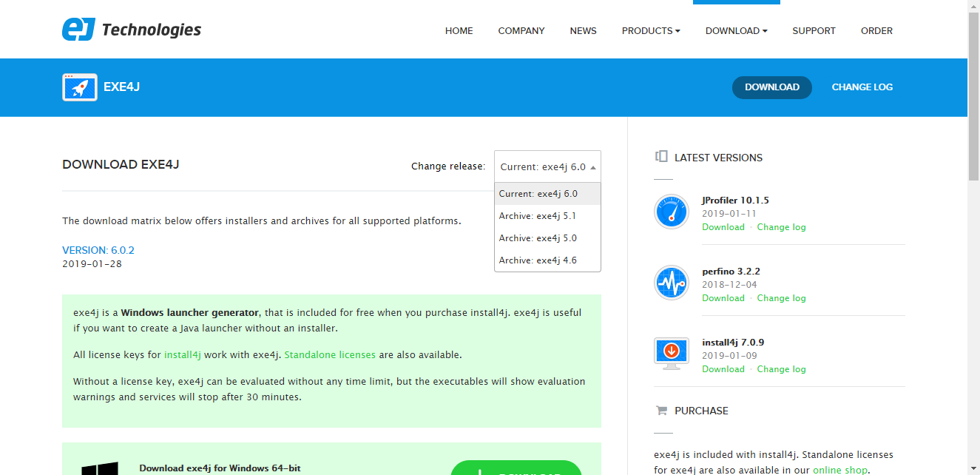Click the perfino 3.2.2 title
This screenshot has height=475, width=980.
(x=731, y=272)
